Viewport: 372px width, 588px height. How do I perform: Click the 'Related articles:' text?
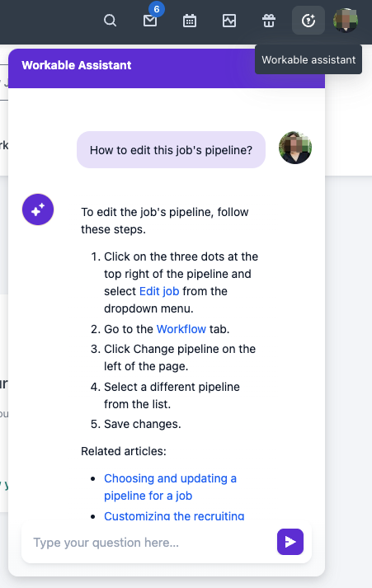[124, 451]
